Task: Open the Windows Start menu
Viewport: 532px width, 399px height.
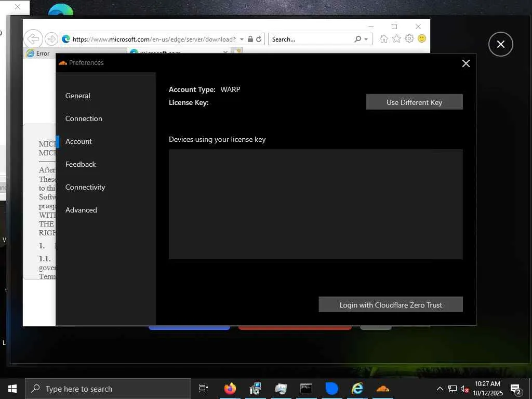Action: (x=12, y=389)
